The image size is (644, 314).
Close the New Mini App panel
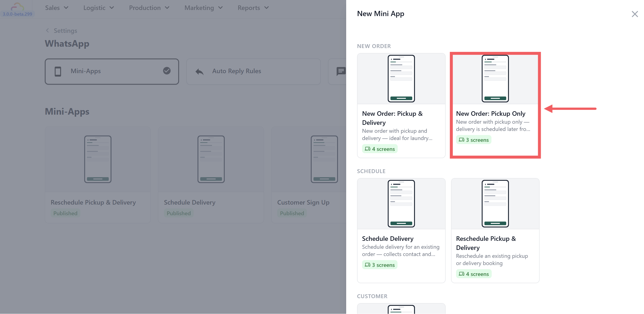(634, 14)
